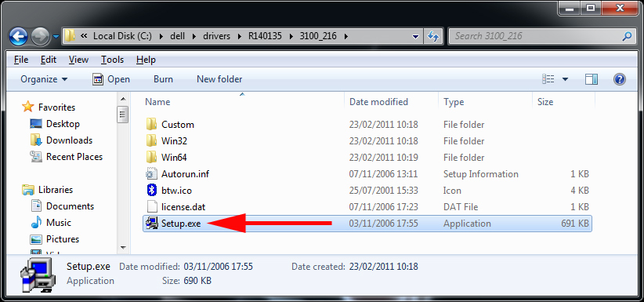Click the Setup.exe installer icon in list

click(151, 223)
